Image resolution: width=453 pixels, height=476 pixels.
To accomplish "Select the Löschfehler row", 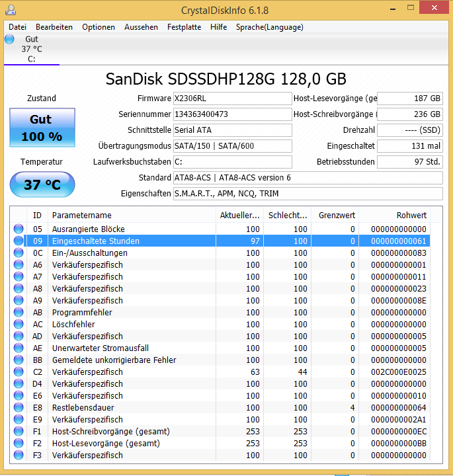I will [x=221, y=324].
